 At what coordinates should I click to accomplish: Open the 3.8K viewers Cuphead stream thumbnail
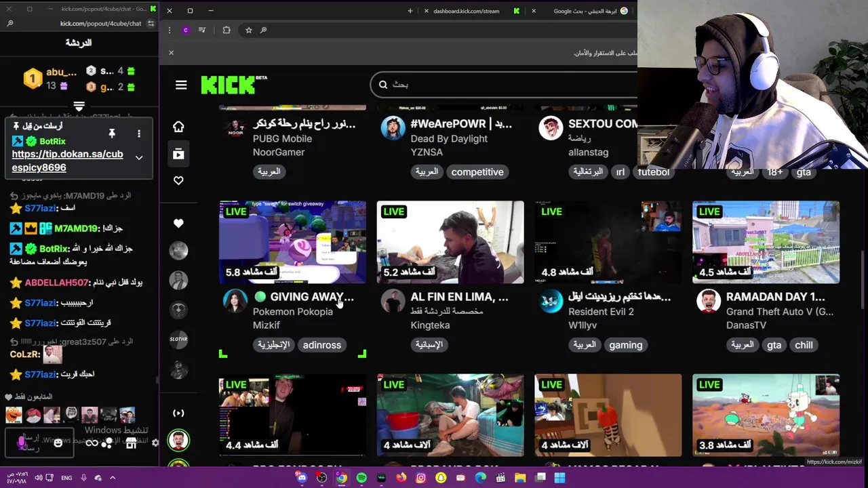pos(766,415)
